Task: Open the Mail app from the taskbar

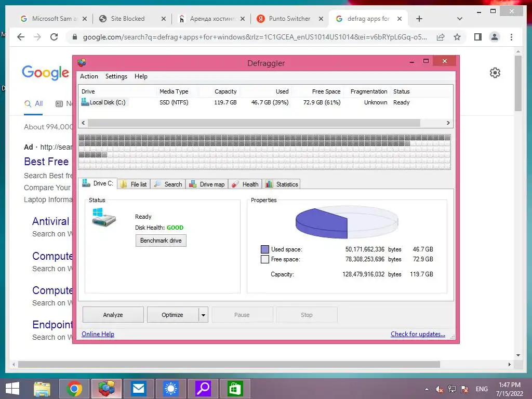Action: coord(138,389)
